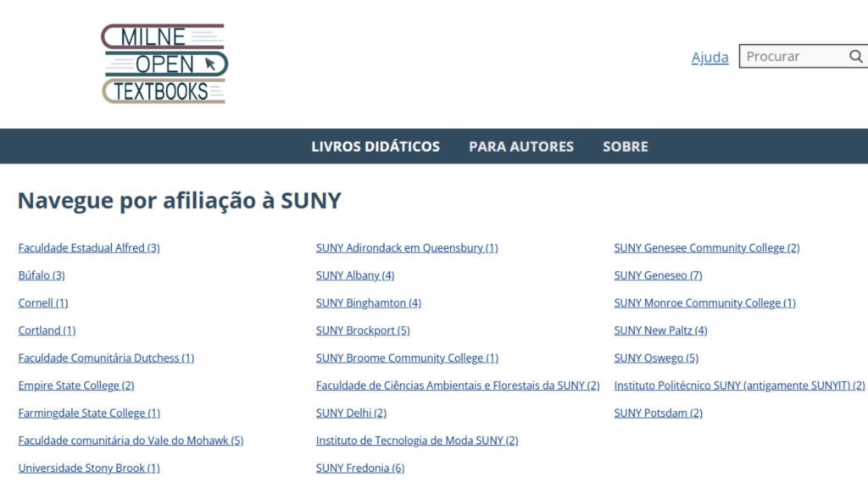Open the SUNY Fredonia (6) link

[360, 468]
